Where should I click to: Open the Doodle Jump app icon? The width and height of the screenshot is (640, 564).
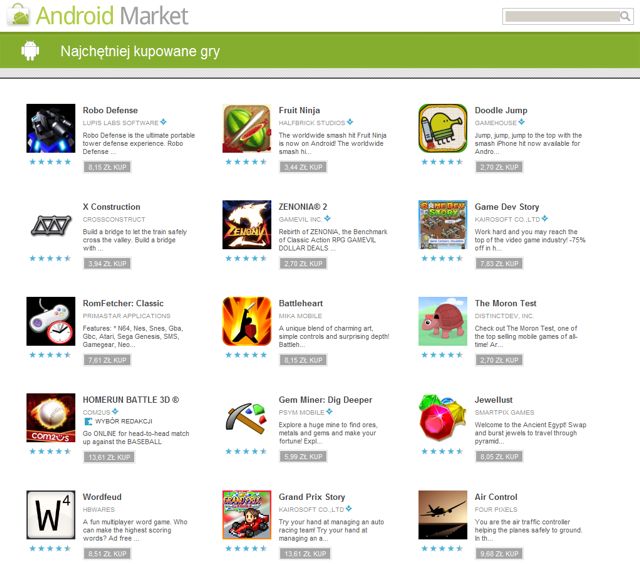pyautogui.click(x=442, y=128)
